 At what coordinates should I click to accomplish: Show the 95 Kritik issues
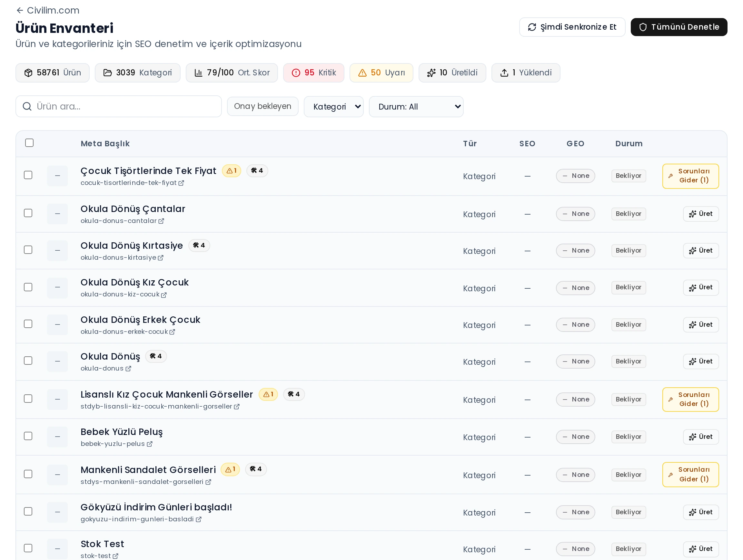coord(313,72)
